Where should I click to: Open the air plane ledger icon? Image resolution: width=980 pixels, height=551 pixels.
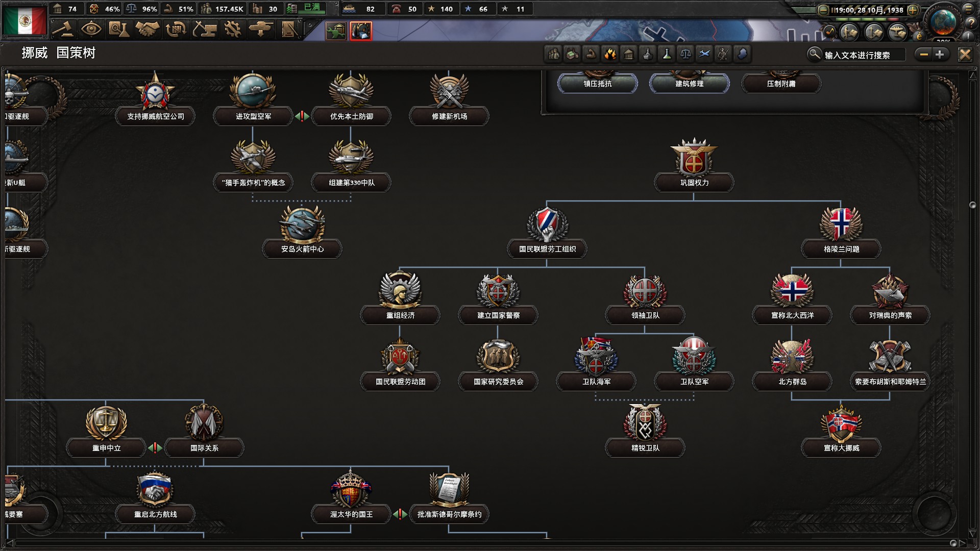tap(897, 32)
